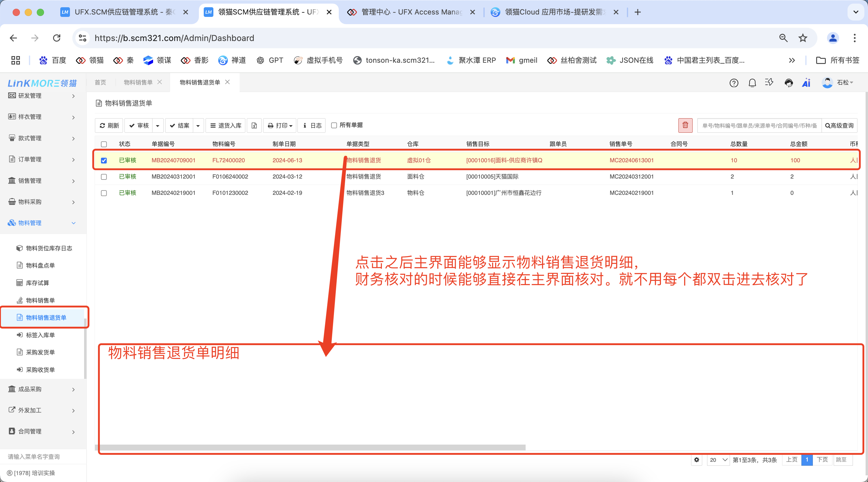Switch to the 物料销售单 tab
The height and width of the screenshot is (482, 868).
[138, 82]
